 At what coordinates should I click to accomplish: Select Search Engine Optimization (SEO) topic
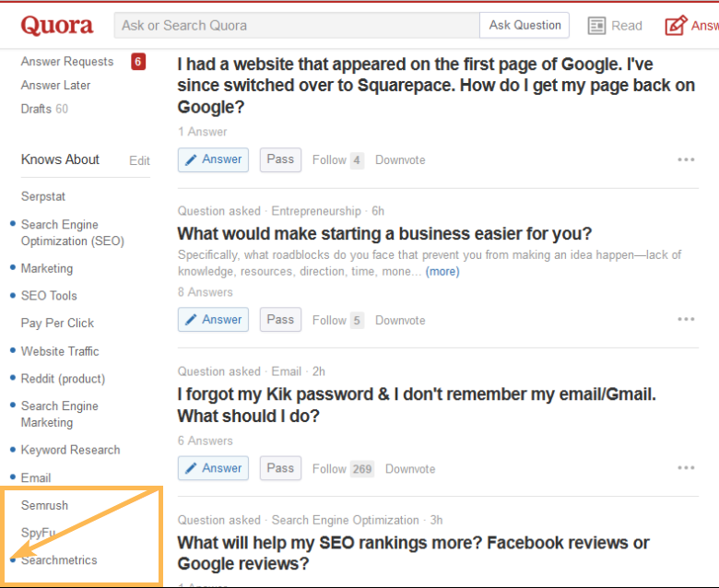point(73,233)
